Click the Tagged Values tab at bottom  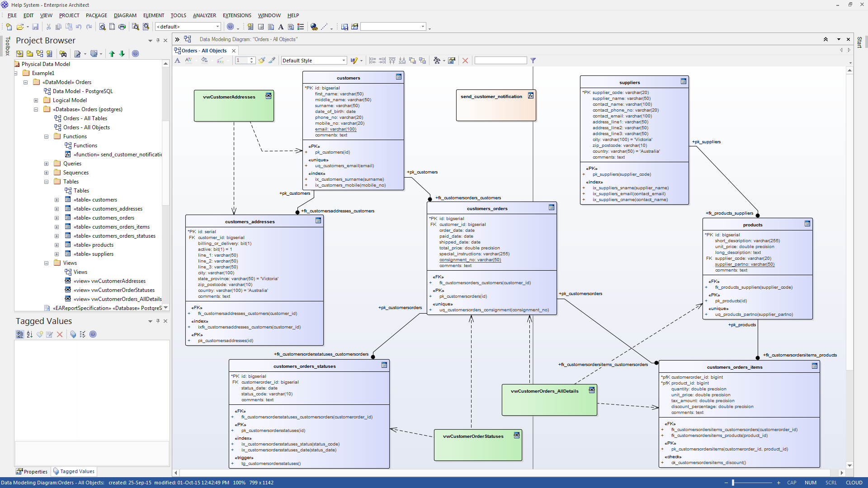point(76,471)
